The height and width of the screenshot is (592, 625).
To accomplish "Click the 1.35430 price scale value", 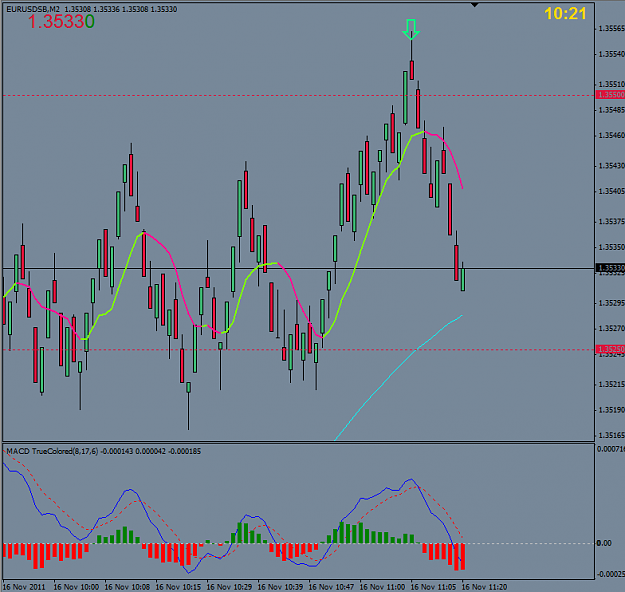I will (611, 166).
